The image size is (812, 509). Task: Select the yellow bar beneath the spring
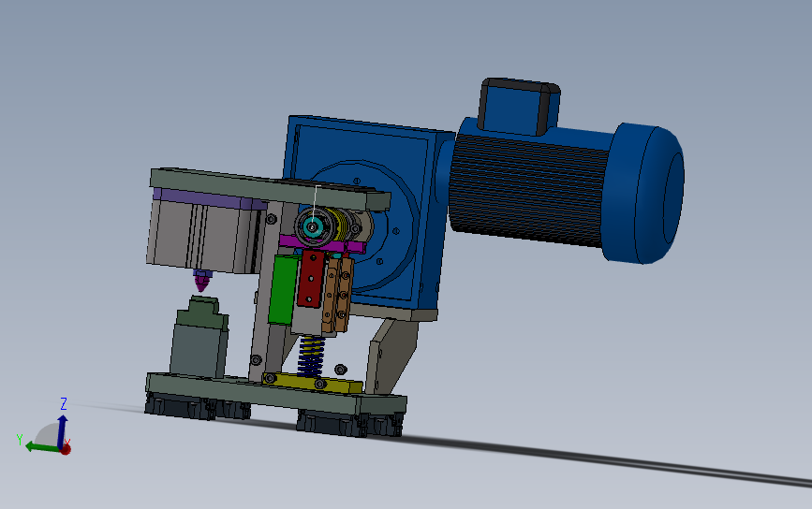tap(312, 383)
